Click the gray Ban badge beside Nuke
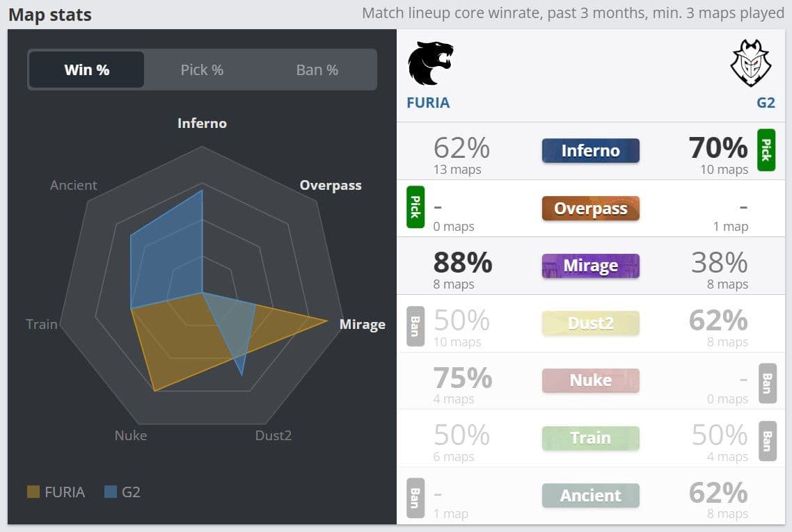This screenshot has height=532, width=792. 767,384
